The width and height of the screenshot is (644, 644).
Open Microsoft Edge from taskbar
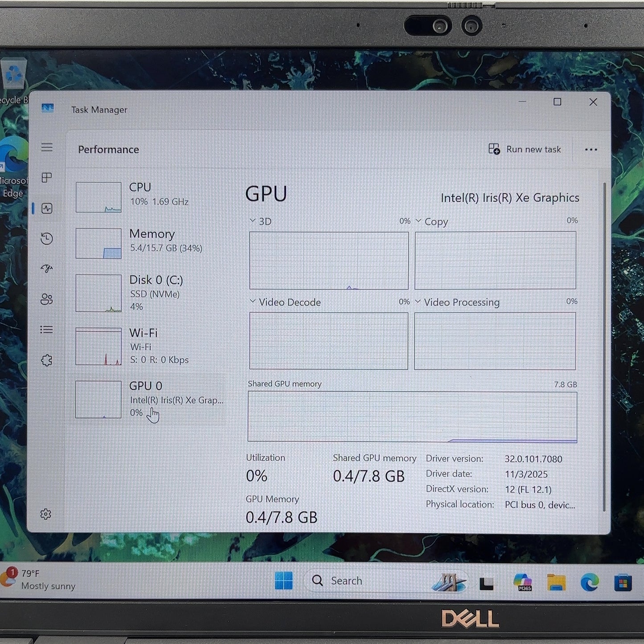click(590, 582)
